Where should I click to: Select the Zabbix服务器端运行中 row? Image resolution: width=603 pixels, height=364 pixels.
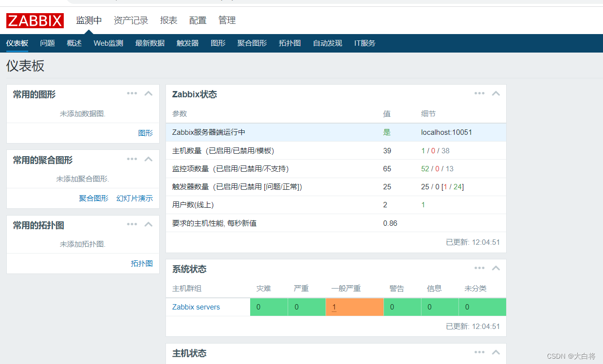point(336,132)
